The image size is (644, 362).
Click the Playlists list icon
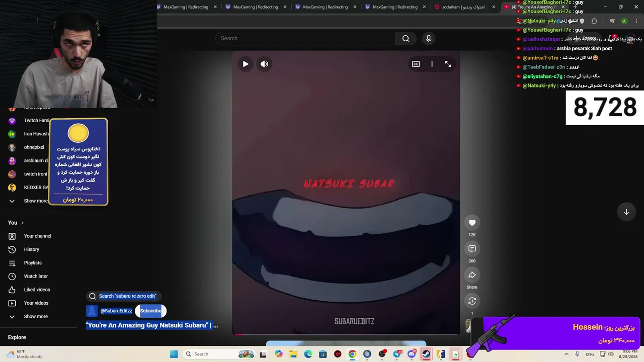coord(12,263)
